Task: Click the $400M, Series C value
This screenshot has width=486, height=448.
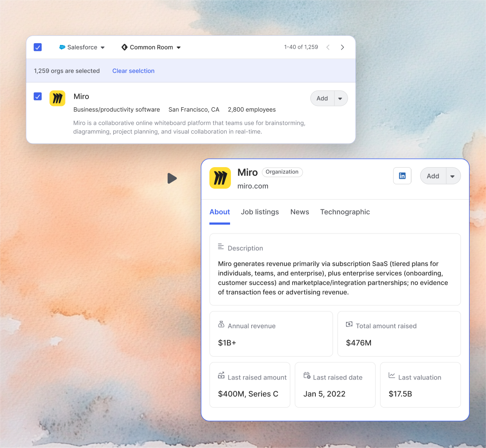Action: [x=248, y=394]
